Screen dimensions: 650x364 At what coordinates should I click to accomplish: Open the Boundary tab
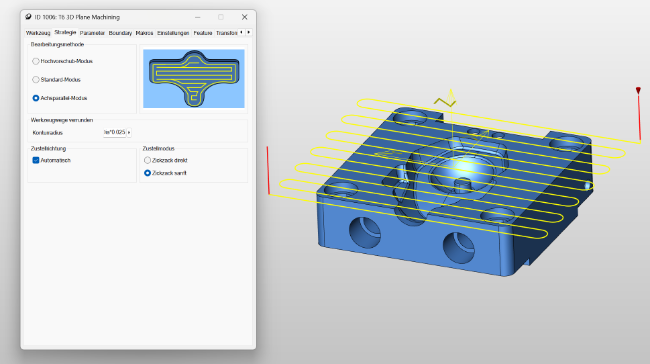point(120,33)
